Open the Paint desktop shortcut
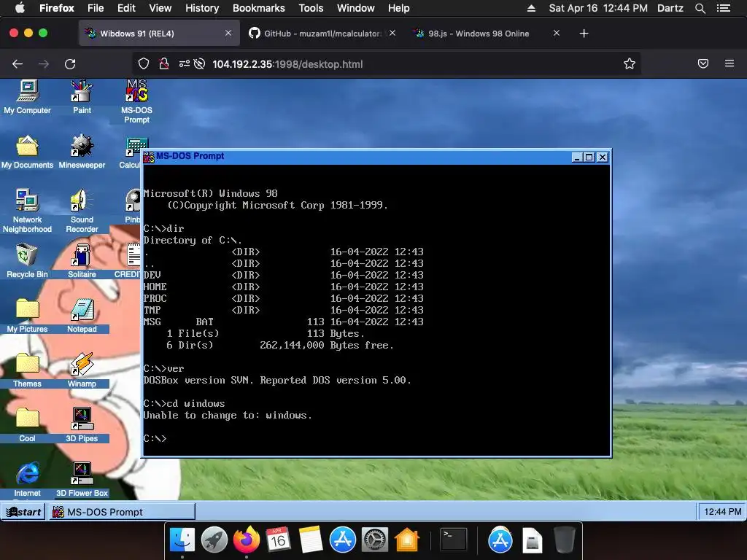Viewport: 747px width, 560px height. 82,97
